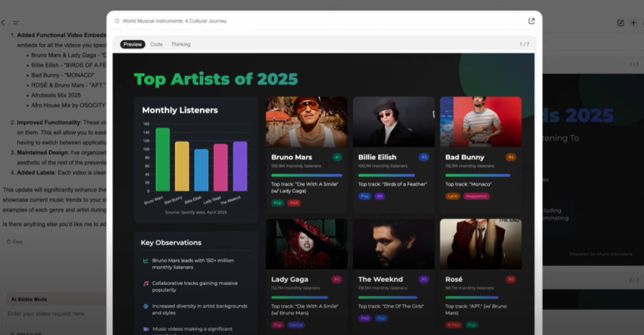
Task: Click the presentation title World Musical Instruments
Action: coord(175,21)
